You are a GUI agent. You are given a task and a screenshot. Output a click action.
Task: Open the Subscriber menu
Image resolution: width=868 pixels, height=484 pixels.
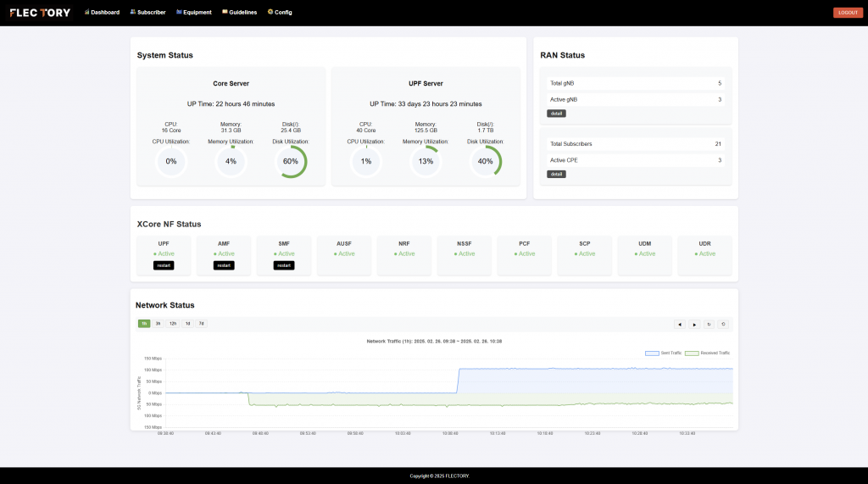[x=147, y=12]
